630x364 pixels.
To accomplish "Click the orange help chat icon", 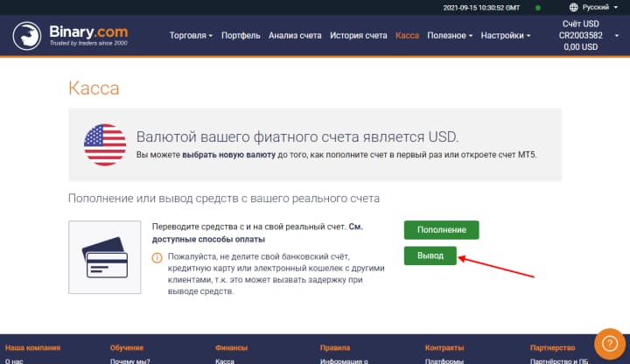I will 610,344.
